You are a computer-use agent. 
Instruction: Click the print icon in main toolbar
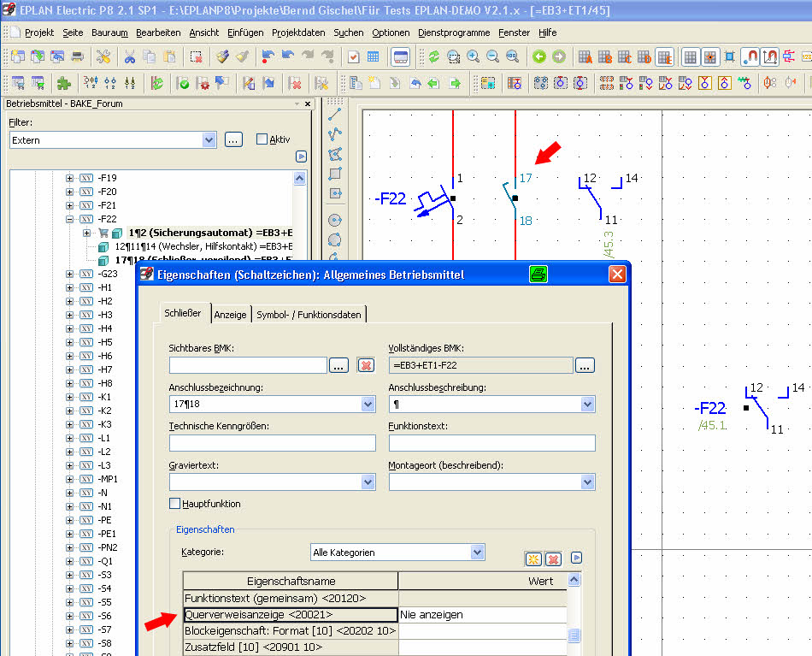tap(77, 56)
